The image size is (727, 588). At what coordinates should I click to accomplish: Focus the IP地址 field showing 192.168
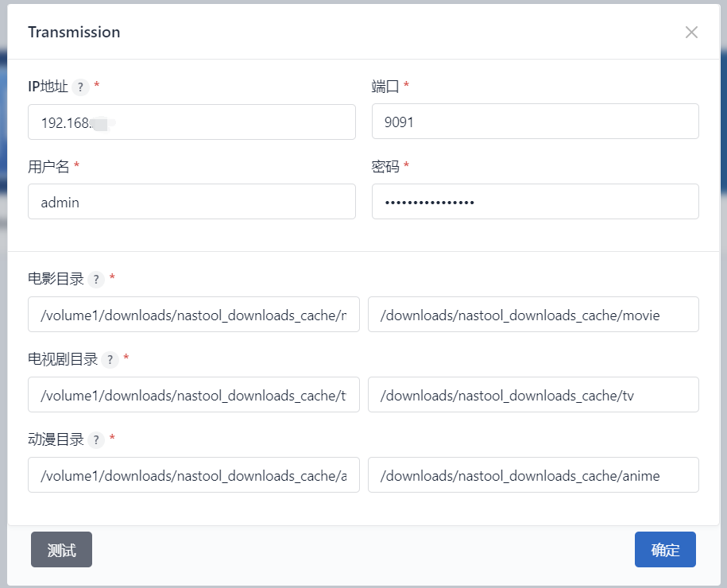click(x=191, y=122)
